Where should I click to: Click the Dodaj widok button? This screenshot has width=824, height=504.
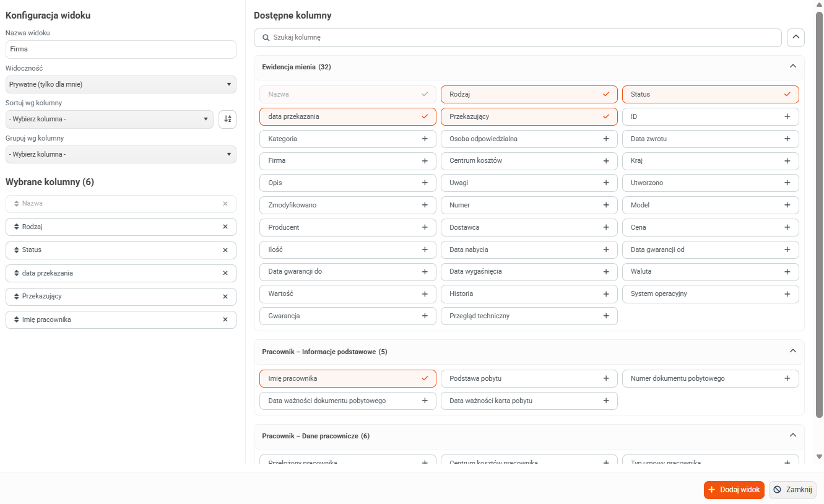(734, 490)
